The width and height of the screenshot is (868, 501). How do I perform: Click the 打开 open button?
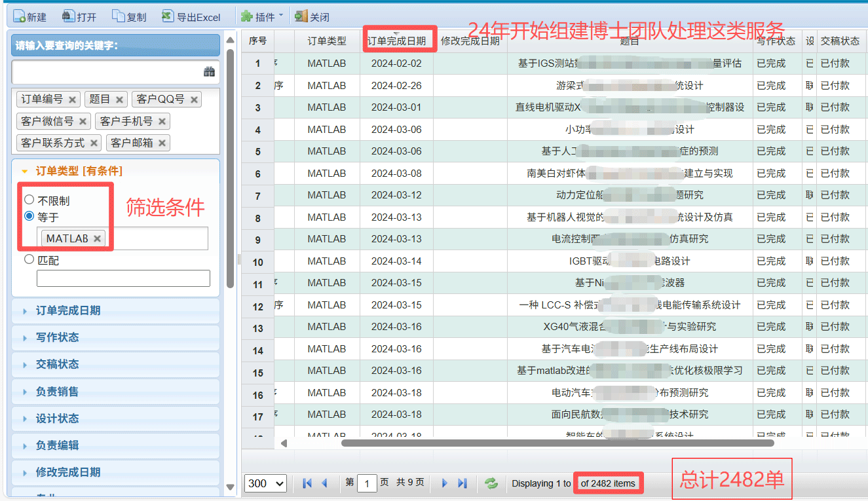point(79,16)
